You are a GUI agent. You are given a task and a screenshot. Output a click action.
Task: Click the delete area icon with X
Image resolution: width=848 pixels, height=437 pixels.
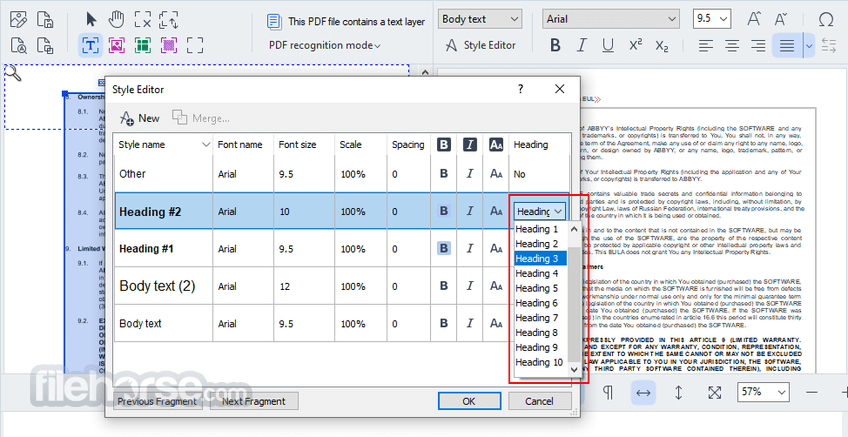pos(143,19)
